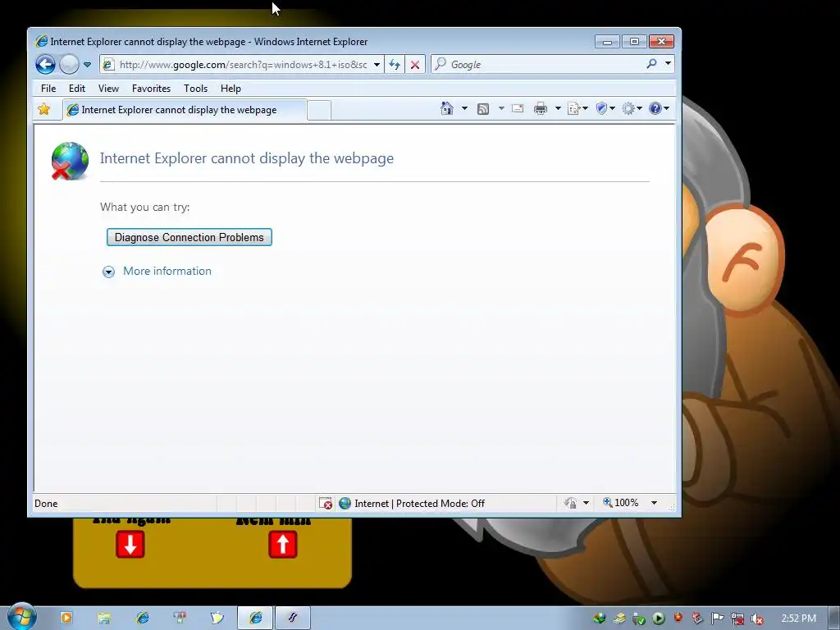The image size is (840, 630).
Task: Expand the More information arrow toggle
Action: [x=108, y=272]
